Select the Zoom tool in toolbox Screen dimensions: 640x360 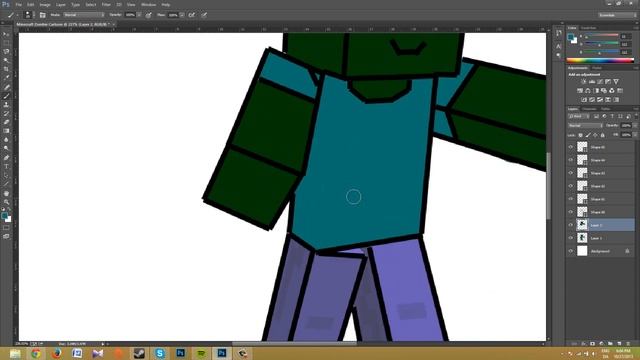pos(6,202)
